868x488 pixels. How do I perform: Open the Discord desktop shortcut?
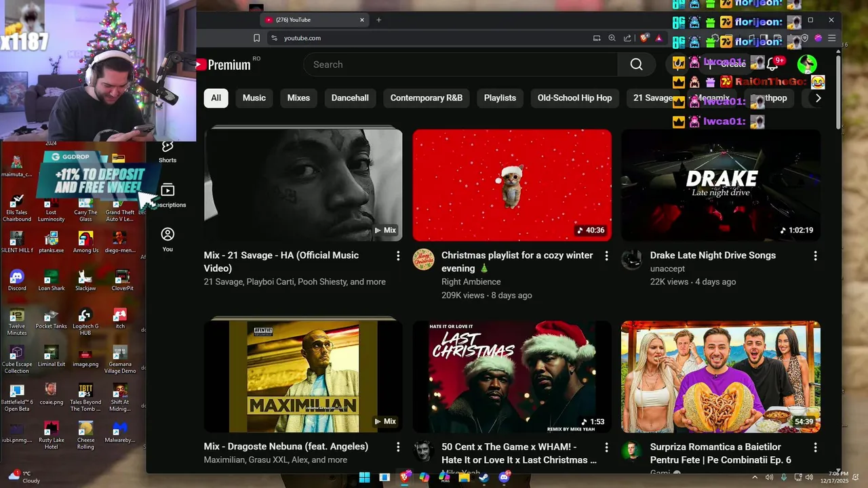tap(17, 280)
